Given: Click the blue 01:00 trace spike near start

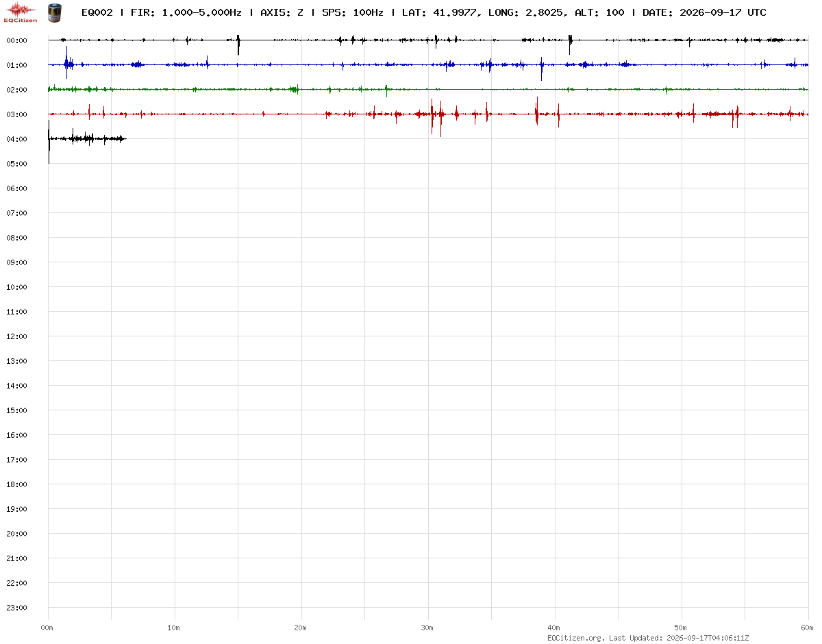Looking at the screenshot, I should click(66, 62).
